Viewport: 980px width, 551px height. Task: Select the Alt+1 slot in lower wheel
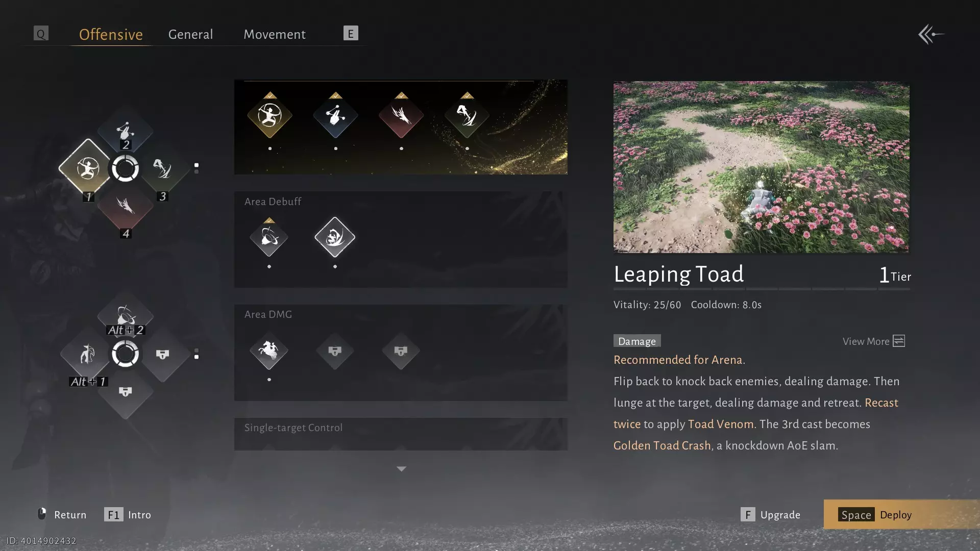click(x=87, y=354)
